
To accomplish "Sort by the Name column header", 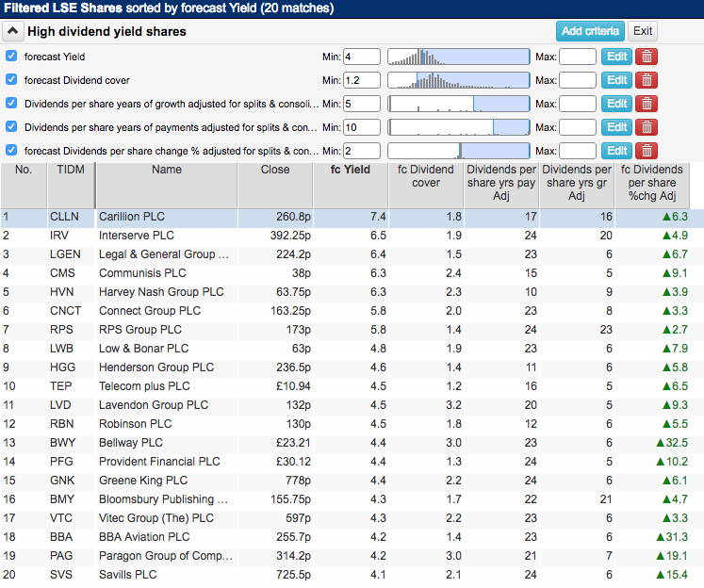I will point(167,185).
